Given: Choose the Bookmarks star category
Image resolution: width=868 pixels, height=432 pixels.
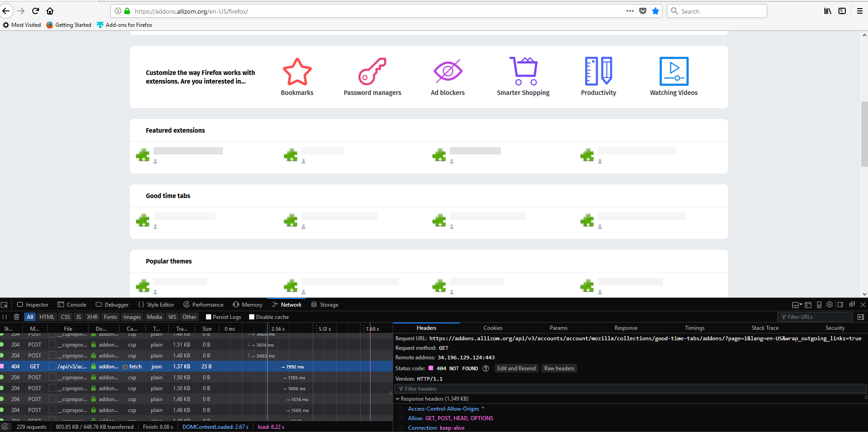Looking at the screenshot, I should pos(297,71).
